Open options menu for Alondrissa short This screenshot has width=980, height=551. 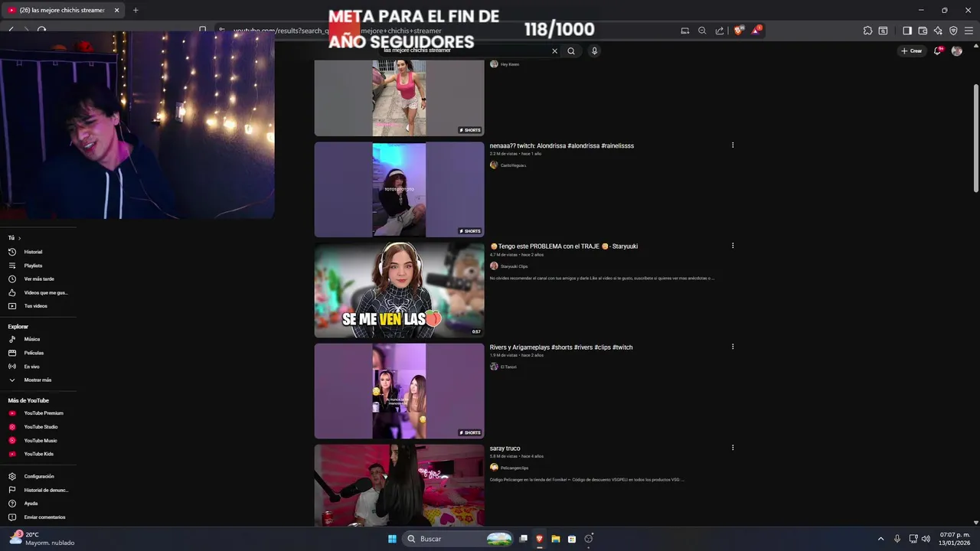pos(733,145)
